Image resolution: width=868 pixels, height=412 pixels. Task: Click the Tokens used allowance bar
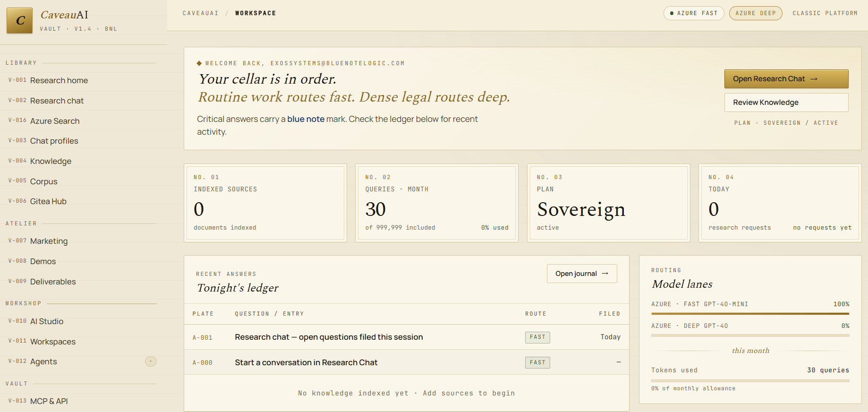[750, 381]
